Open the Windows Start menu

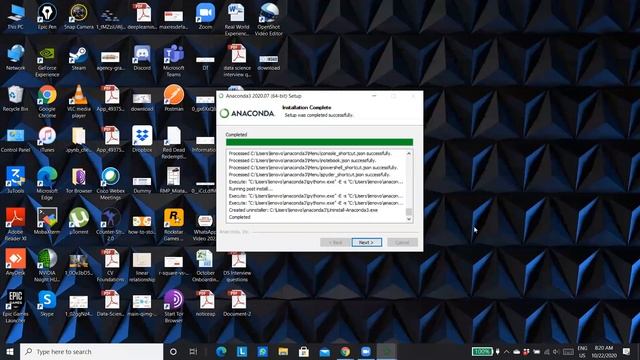coord(10,351)
